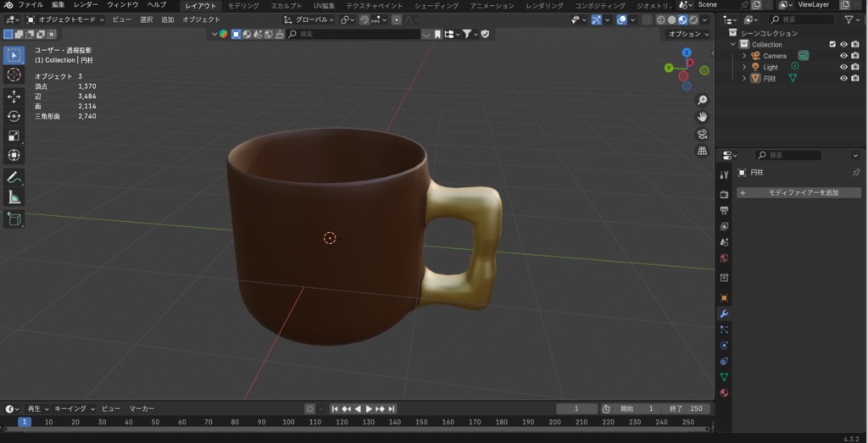Image resolution: width=868 pixels, height=443 pixels.
Task: Hide the 円柱 object via eye icon
Action: [x=843, y=79]
